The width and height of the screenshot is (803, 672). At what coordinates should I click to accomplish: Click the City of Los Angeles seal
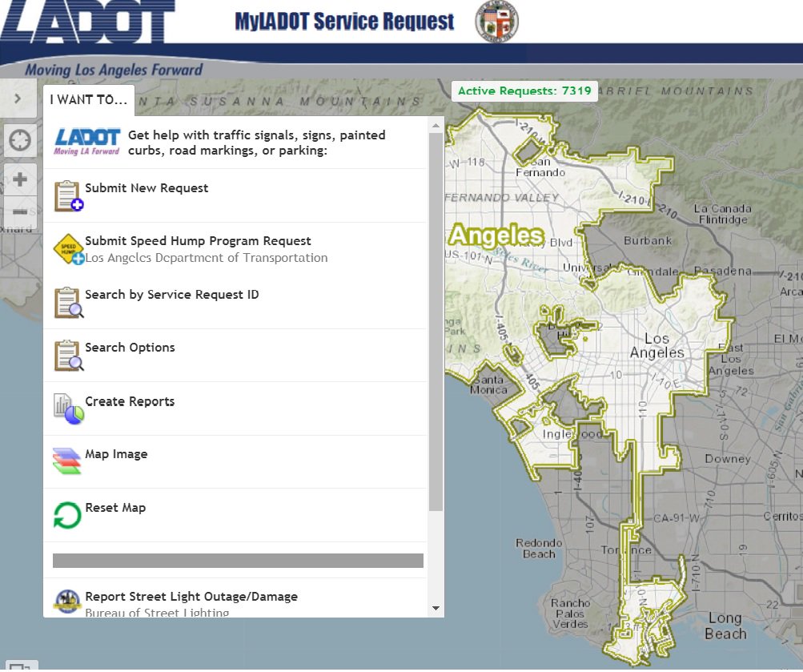496,22
